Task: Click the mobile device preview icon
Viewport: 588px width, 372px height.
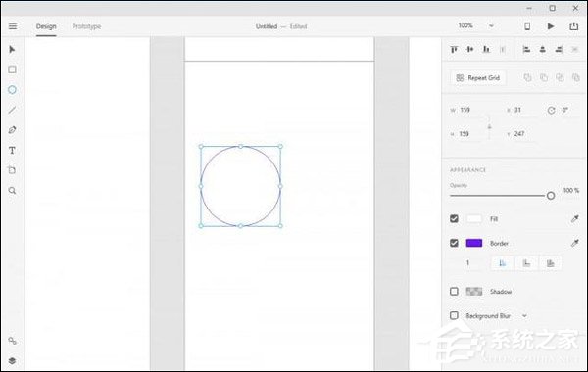Action: (527, 26)
